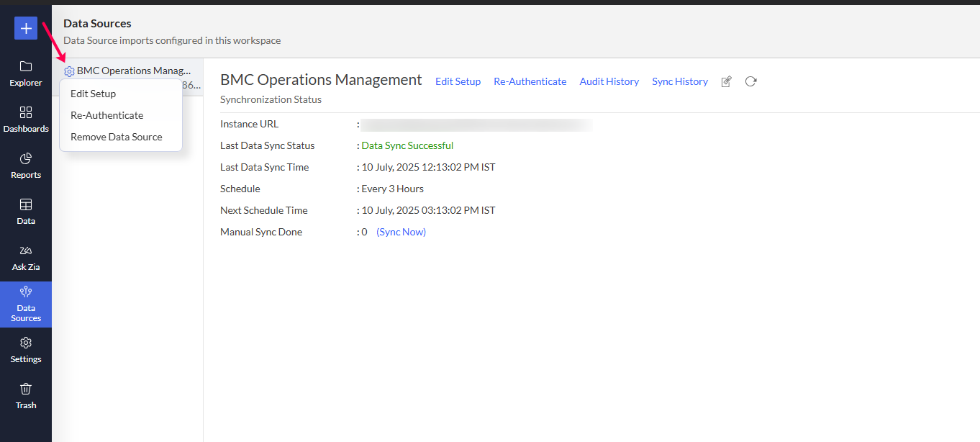Open the Explorer folder icon

tap(26, 67)
